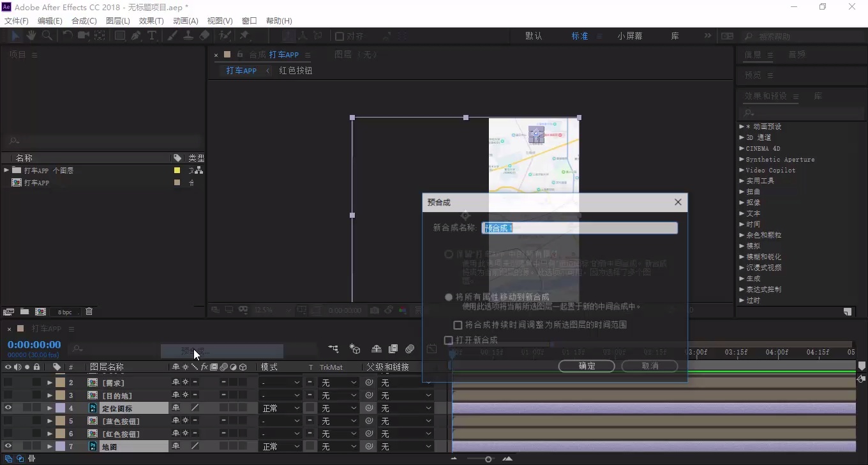Select 将所有属性移动到新合成 radio button

(449, 296)
